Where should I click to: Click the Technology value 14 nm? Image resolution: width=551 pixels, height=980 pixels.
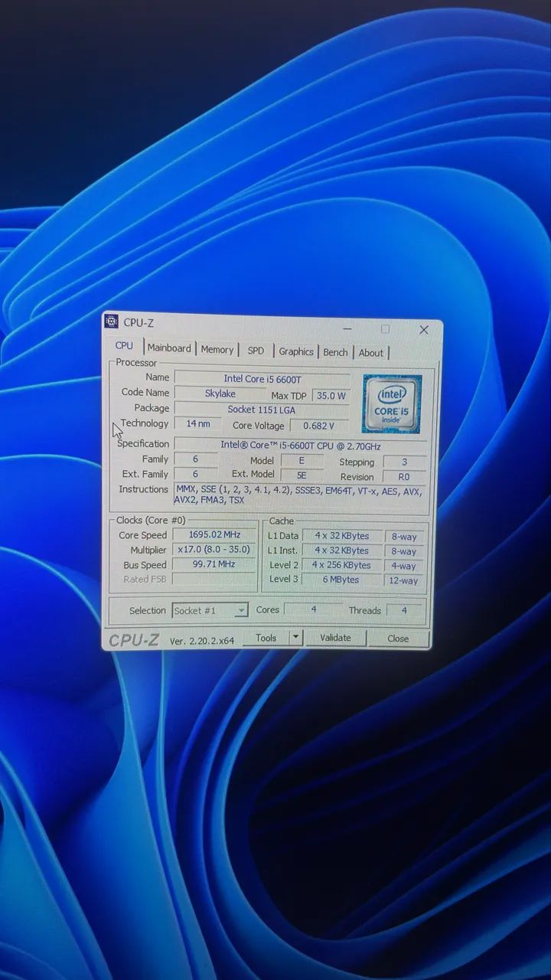(x=197, y=423)
